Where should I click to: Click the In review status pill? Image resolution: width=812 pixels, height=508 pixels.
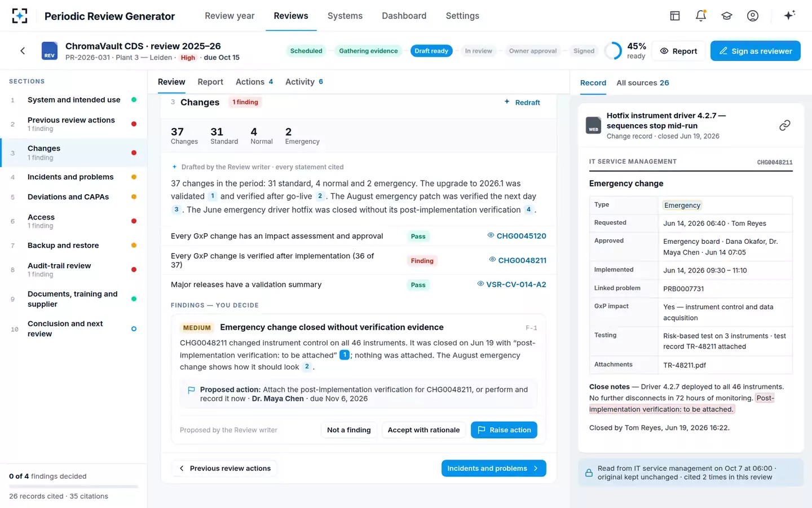[478, 51]
